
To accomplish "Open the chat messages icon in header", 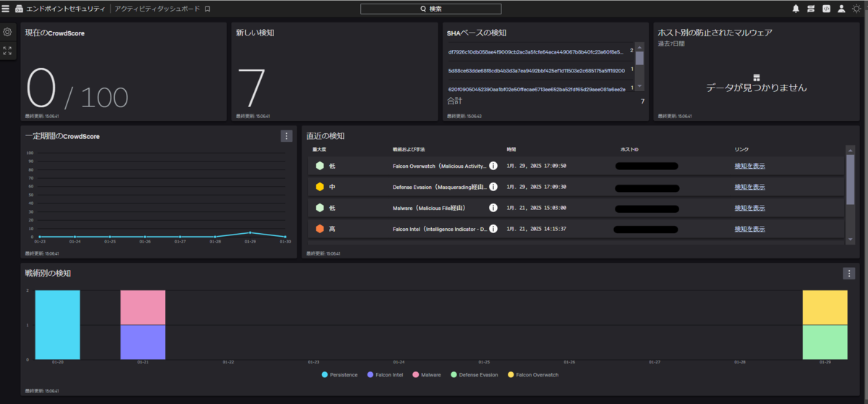I will click(x=811, y=9).
